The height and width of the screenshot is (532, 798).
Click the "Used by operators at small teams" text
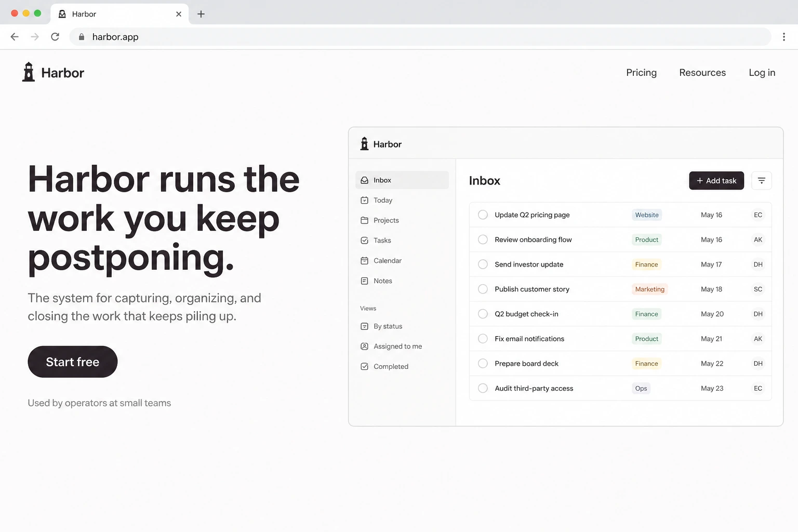99,403
